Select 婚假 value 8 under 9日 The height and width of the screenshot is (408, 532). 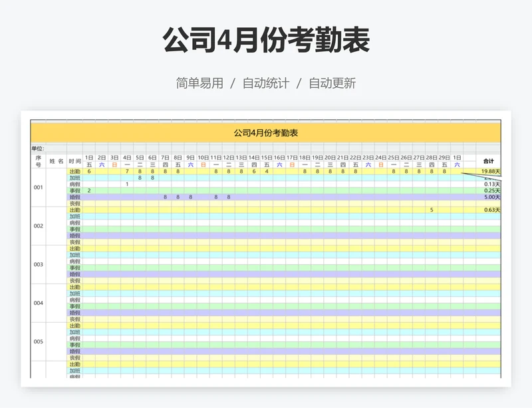pyautogui.click(x=191, y=197)
